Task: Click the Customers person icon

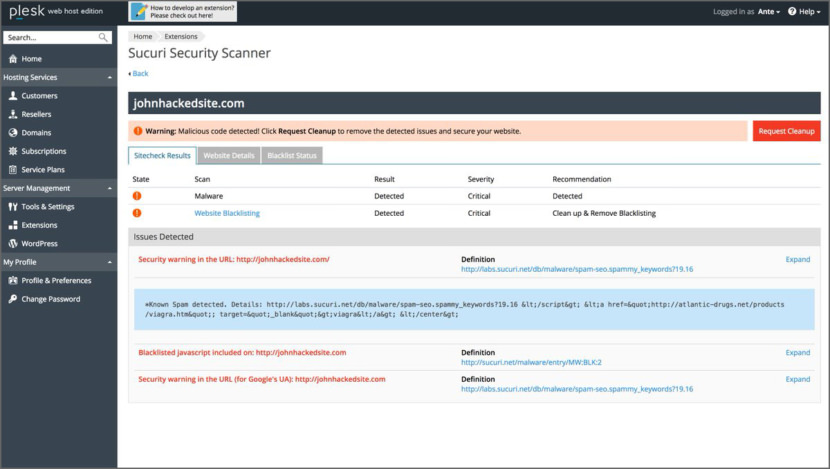Action: [13, 96]
